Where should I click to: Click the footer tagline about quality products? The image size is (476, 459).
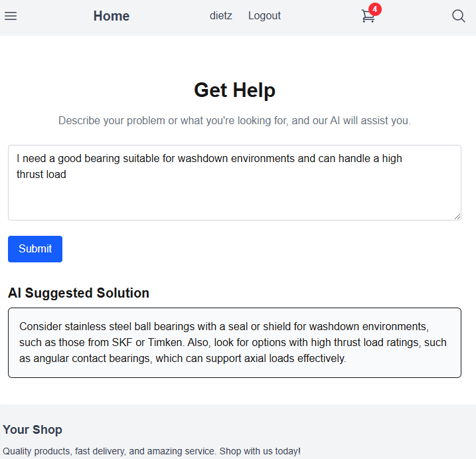click(x=152, y=451)
